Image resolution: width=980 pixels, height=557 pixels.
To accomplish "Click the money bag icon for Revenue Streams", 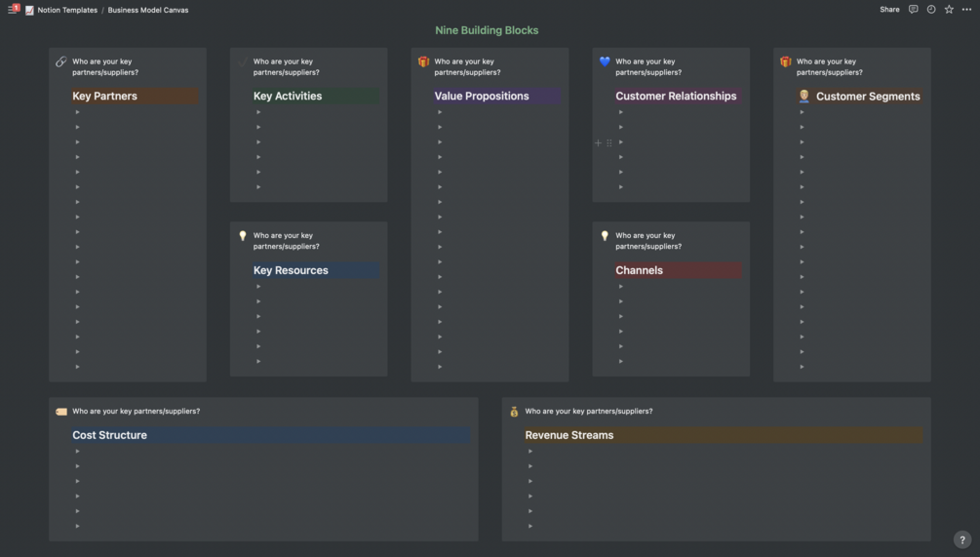I will pos(514,412).
